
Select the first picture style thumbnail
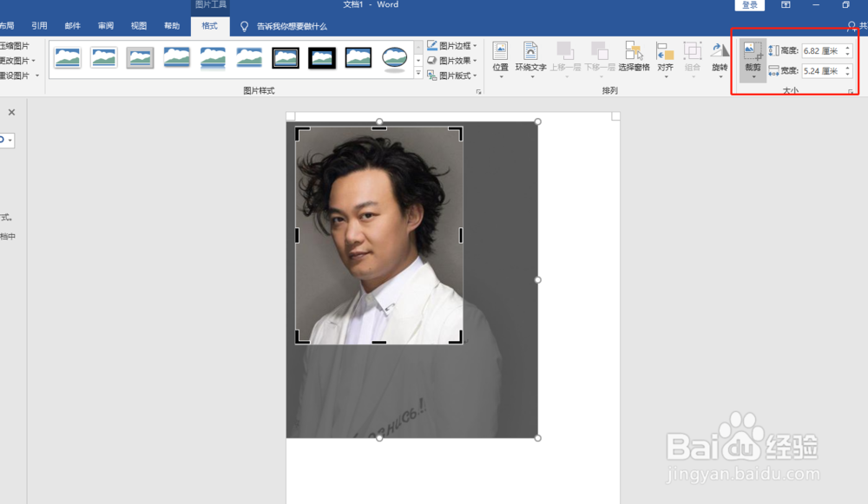[68, 57]
